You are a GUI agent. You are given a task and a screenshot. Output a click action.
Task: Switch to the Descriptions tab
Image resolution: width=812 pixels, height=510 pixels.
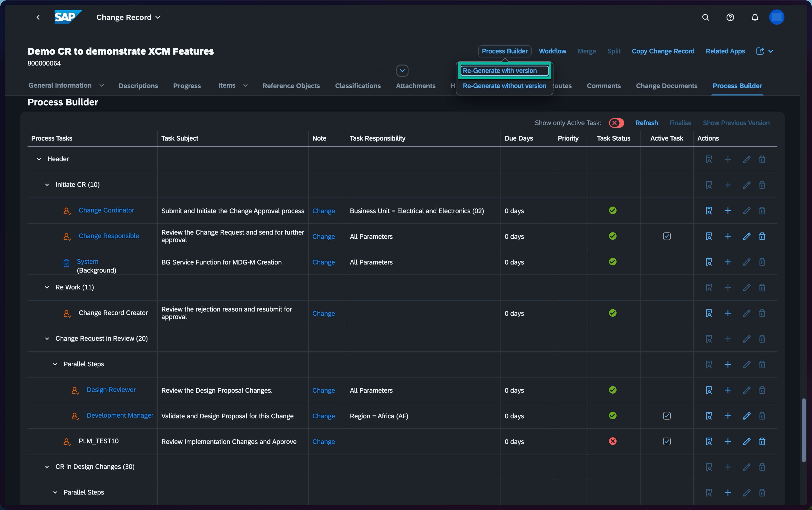pyautogui.click(x=138, y=86)
